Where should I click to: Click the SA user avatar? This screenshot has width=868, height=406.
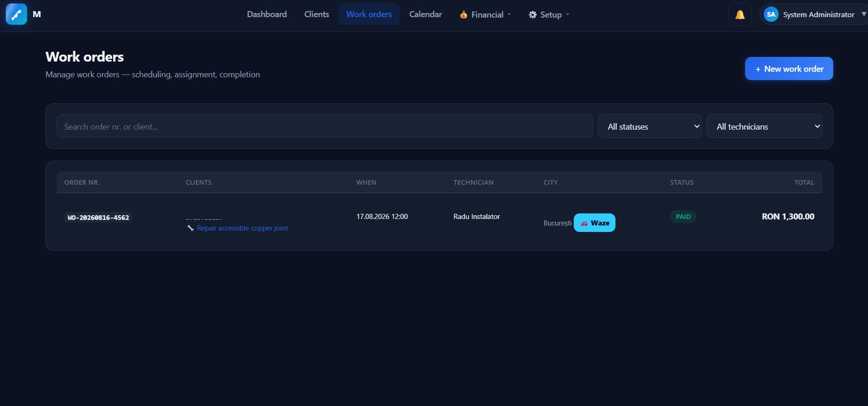[x=771, y=14]
